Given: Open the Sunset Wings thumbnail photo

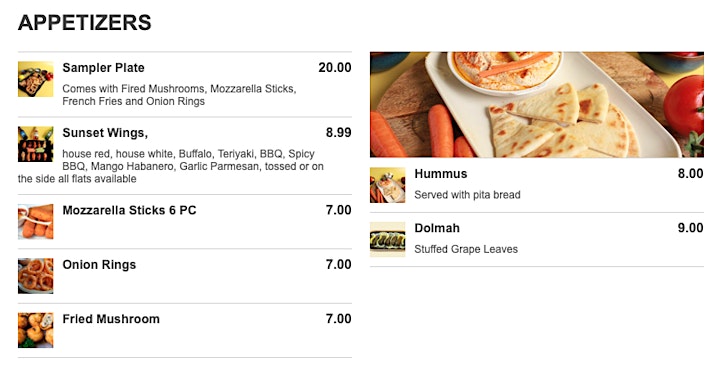Looking at the screenshot, I should tap(35, 144).
